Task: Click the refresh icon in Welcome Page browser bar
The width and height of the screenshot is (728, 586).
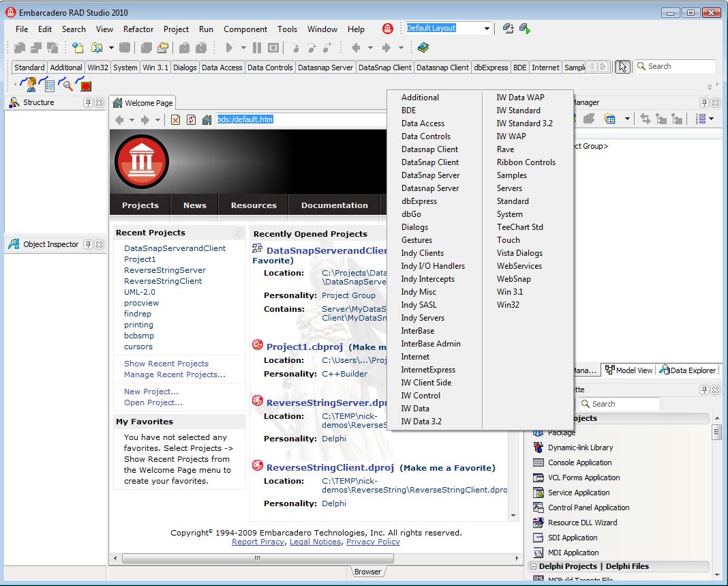Action: (x=191, y=120)
